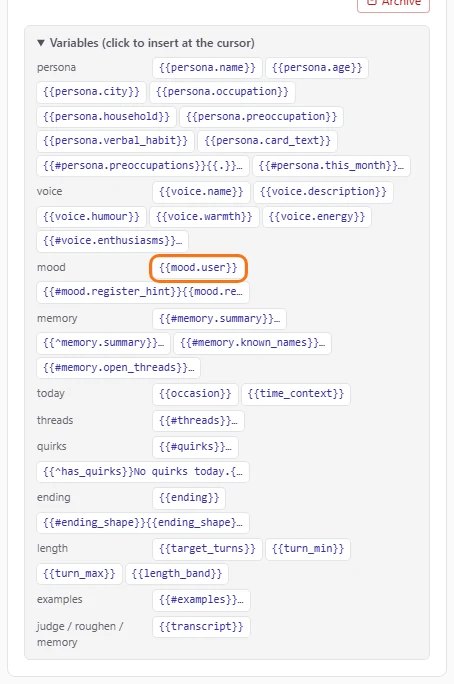Screen dimensions: 454x684
Task: Insert the {{turn_max}} variable
Action: pyautogui.click(x=79, y=574)
